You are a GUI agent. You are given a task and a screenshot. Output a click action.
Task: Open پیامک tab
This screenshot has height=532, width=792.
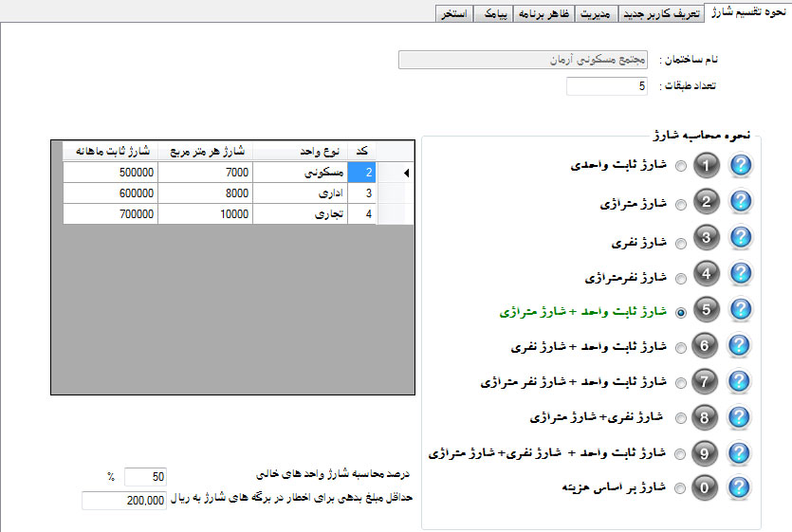(494, 13)
